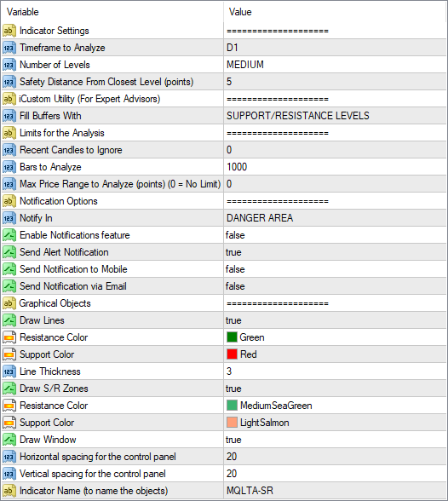Select the Safety Distance From Closest Level row

click(224, 82)
